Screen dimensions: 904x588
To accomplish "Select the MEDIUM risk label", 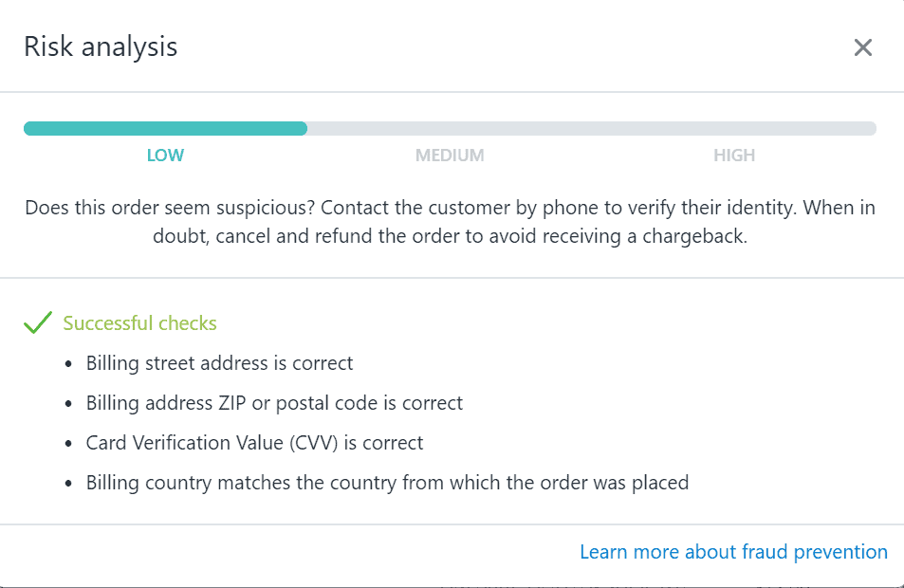I will [450, 155].
